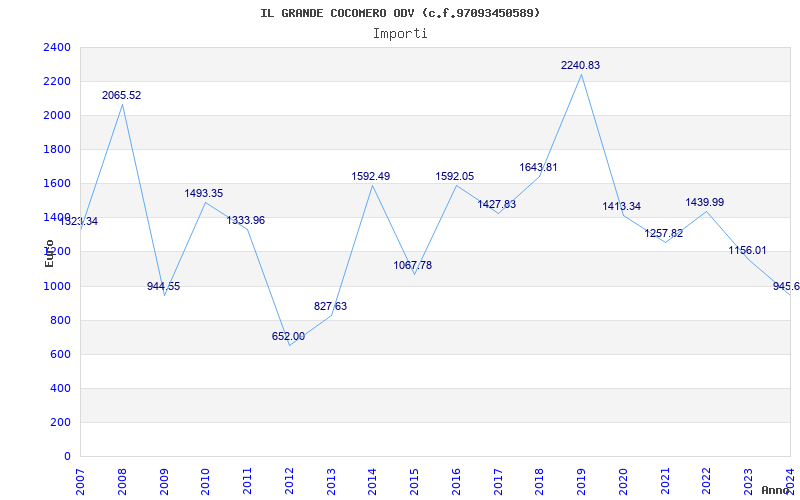800x500 pixels.
Task: Select the 1592.05 data label
Action: [455, 176]
